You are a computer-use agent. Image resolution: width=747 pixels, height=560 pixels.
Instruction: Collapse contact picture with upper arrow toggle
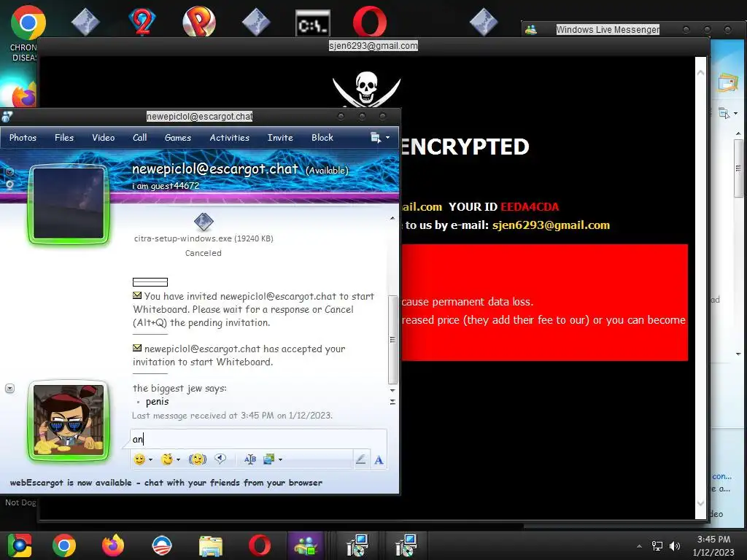(9, 171)
